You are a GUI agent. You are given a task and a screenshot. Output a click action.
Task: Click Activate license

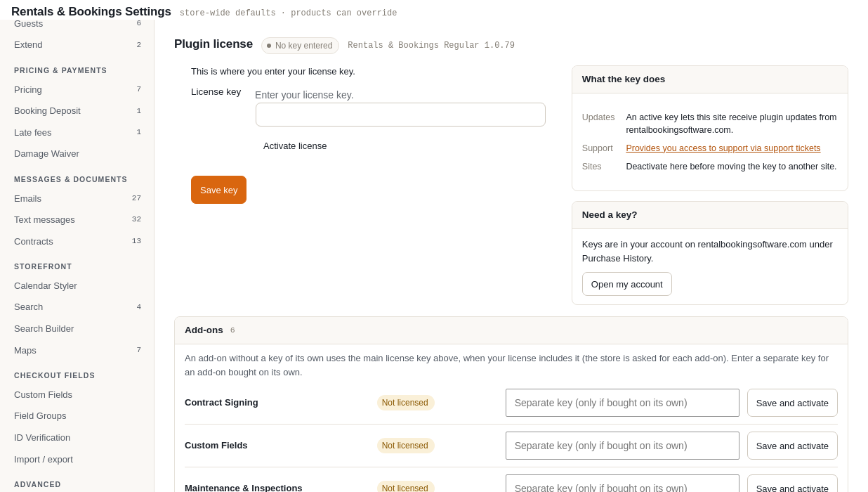(295, 146)
